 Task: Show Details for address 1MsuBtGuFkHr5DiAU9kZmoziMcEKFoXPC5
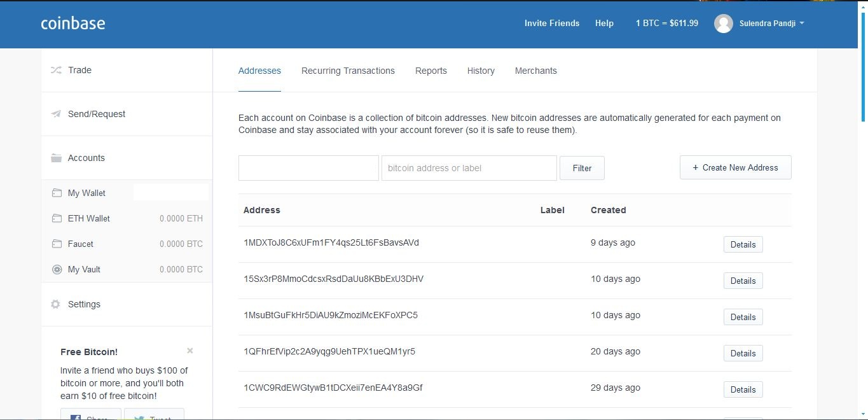[743, 317]
